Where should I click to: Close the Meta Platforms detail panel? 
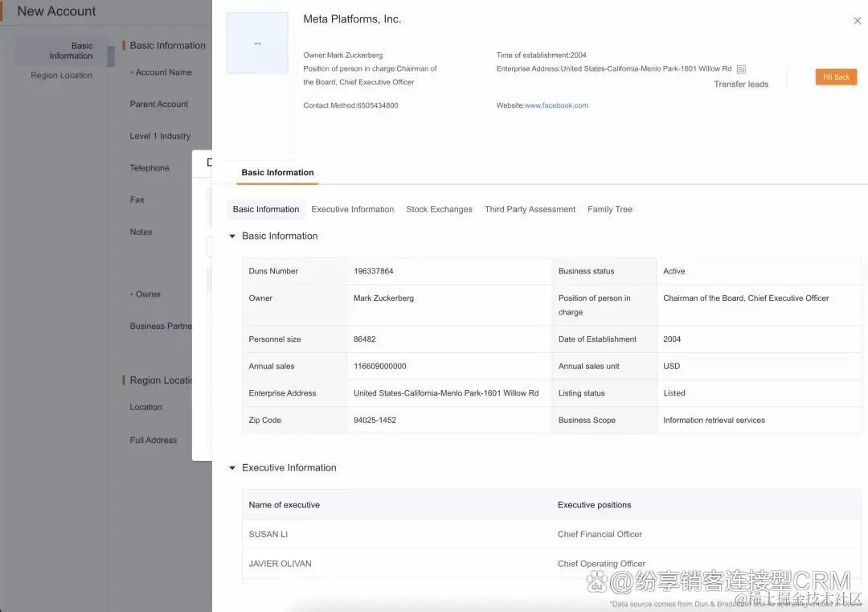(857, 21)
